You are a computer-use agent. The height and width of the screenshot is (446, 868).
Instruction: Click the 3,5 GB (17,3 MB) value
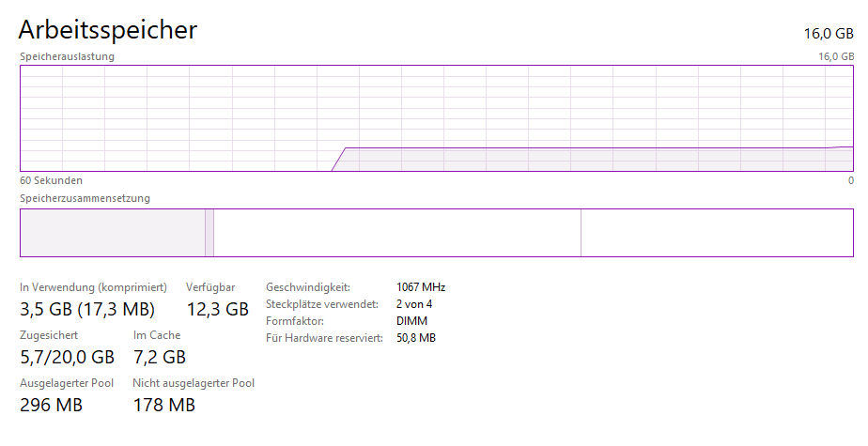87,309
